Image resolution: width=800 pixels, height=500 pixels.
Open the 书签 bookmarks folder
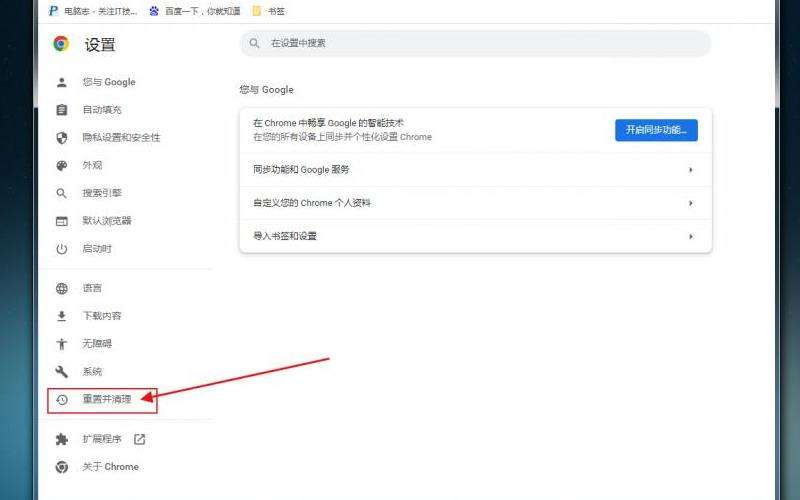[x=268, y=11]
